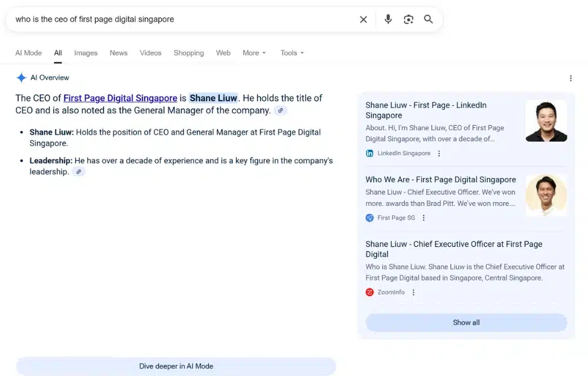The image size is (588, 376).
Task: Open options menu beside ZoomInfo
Action: [x=413, y=292]
